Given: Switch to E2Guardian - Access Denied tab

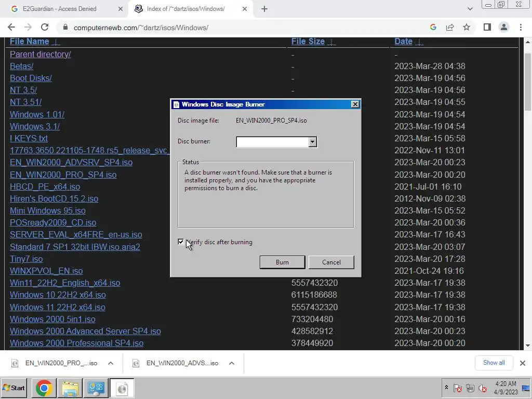Looking at the screenshot, I should (59, 9).
